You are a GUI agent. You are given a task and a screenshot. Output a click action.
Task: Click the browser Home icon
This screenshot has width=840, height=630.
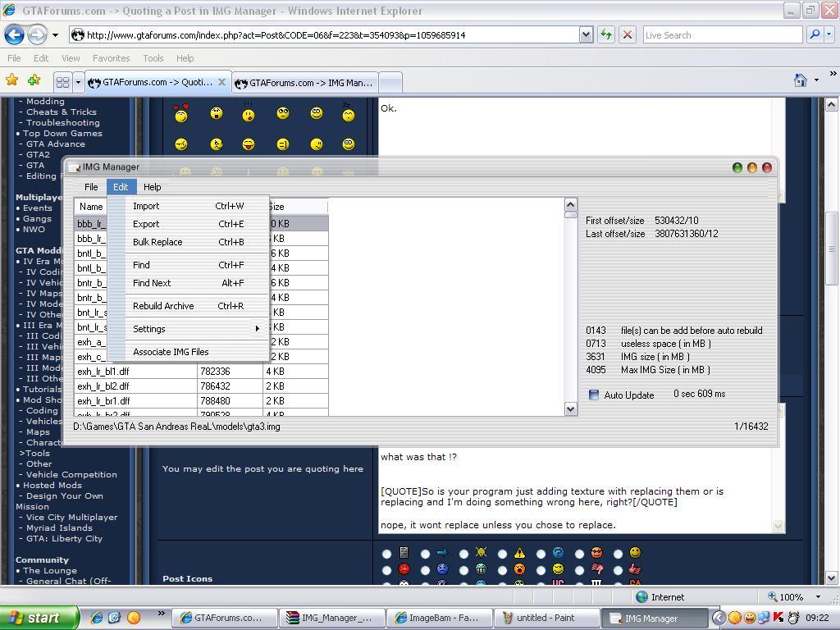pos(801,80)
